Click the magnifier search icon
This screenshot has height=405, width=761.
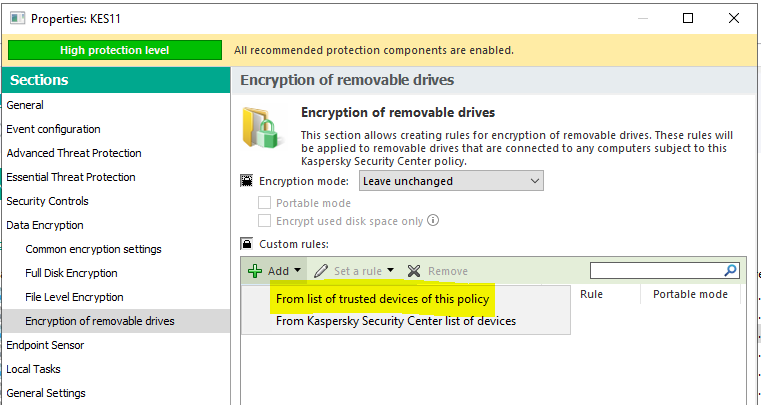[x=730, y=270]
